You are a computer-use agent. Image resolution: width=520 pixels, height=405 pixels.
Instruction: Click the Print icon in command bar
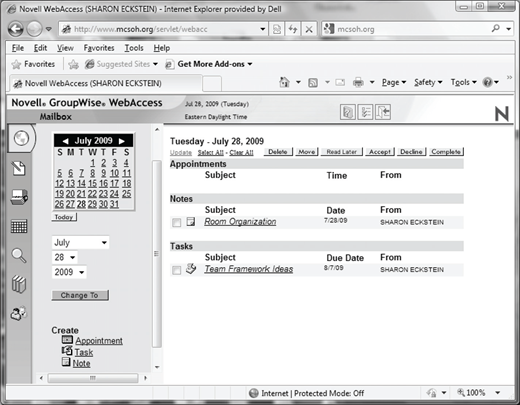[x=358, y=82]
